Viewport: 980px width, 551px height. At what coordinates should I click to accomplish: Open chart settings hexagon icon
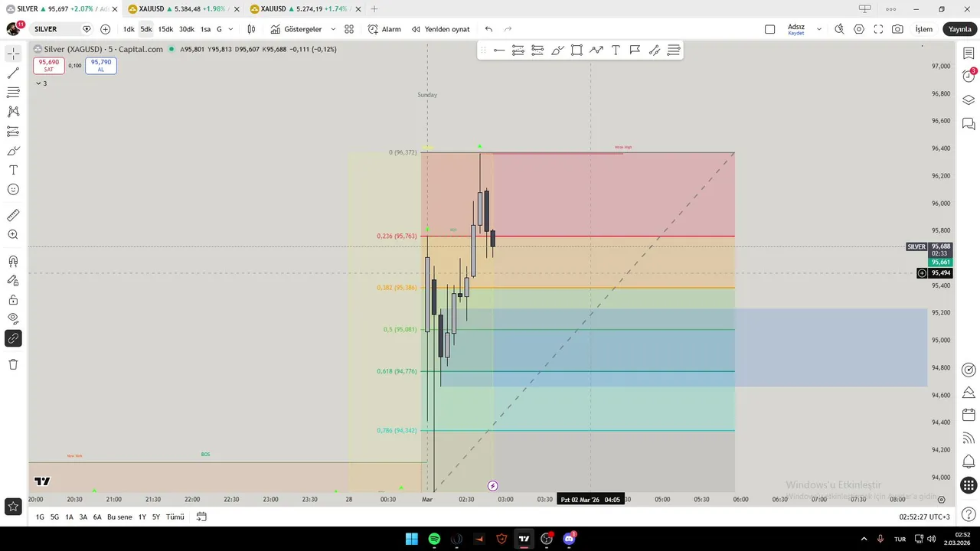point(859,29)
